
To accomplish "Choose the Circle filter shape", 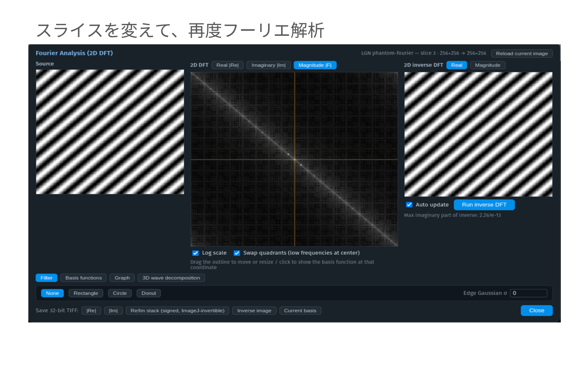I will point(120,293).
